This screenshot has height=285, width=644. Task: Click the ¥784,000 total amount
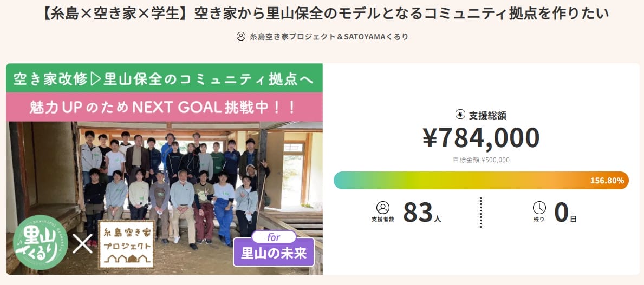tap(481, 138)
